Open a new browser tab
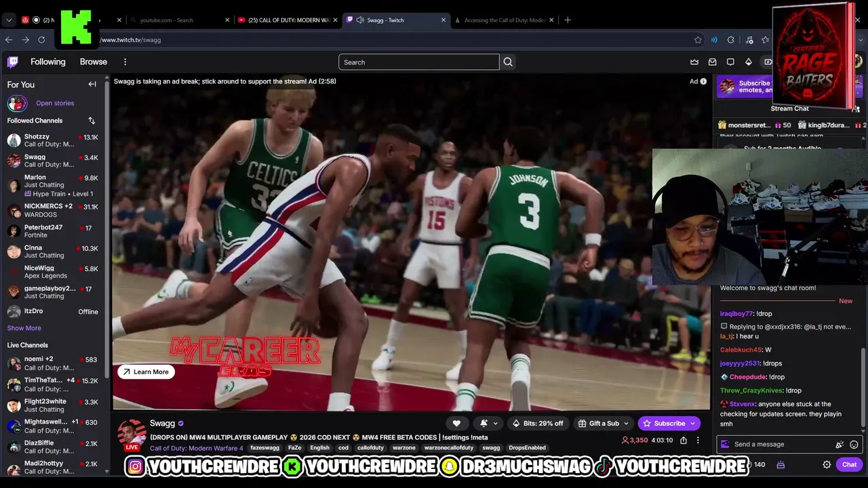The image size is (868, 488). pos(568,20)
